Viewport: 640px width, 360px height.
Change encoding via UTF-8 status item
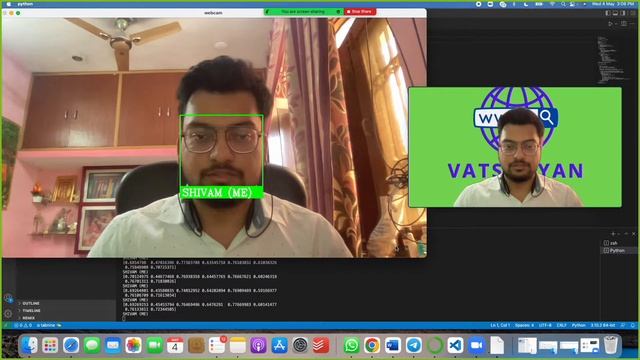(545, 325)
